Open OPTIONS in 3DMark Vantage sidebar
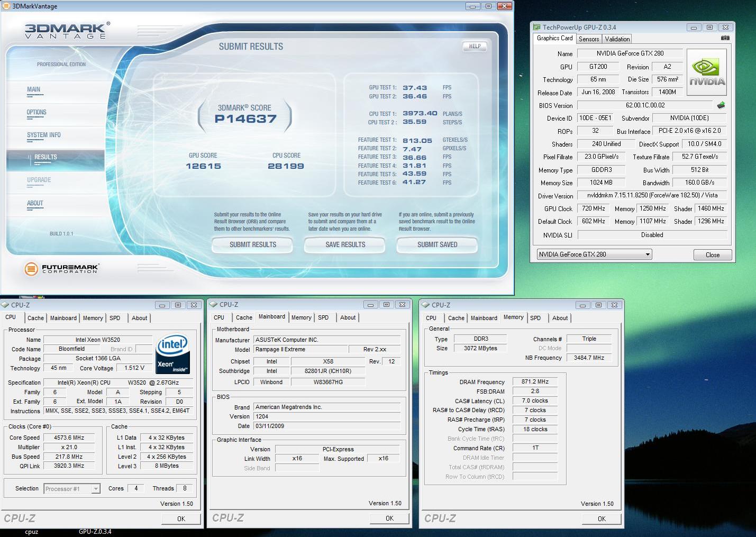Viewport: 756px width, 537px height. tap(37, 113)
